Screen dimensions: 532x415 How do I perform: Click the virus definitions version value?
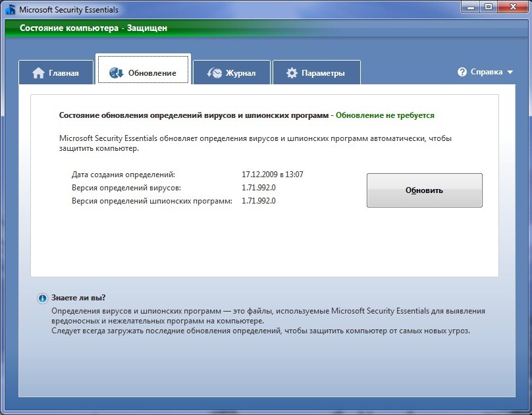259,188
